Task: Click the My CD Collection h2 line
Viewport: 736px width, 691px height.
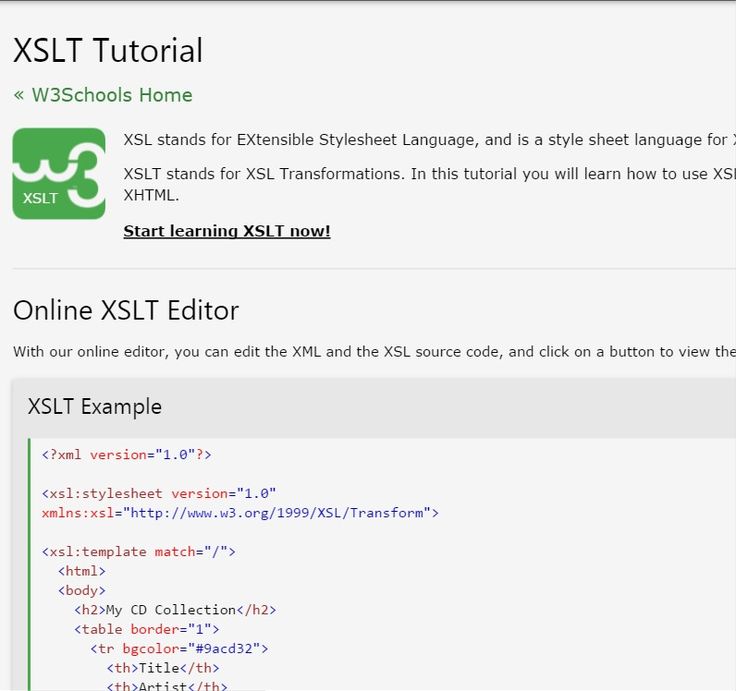Action: tap(175, 610)
